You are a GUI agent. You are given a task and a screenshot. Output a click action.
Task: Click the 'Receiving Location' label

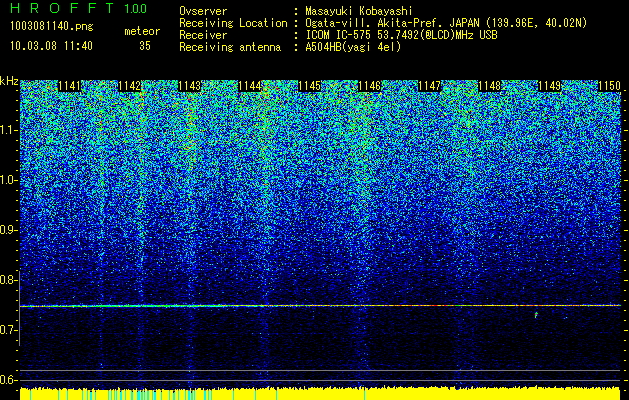pos(233,23)
